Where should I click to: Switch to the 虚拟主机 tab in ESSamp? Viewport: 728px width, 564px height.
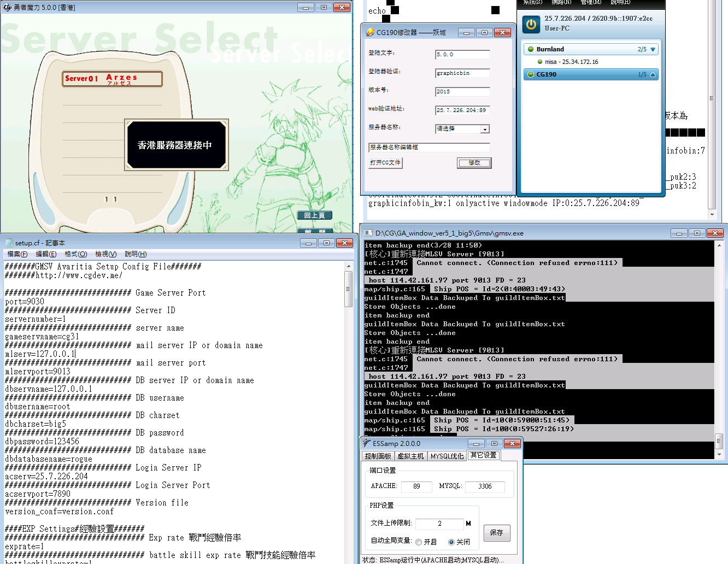(410, 456)
